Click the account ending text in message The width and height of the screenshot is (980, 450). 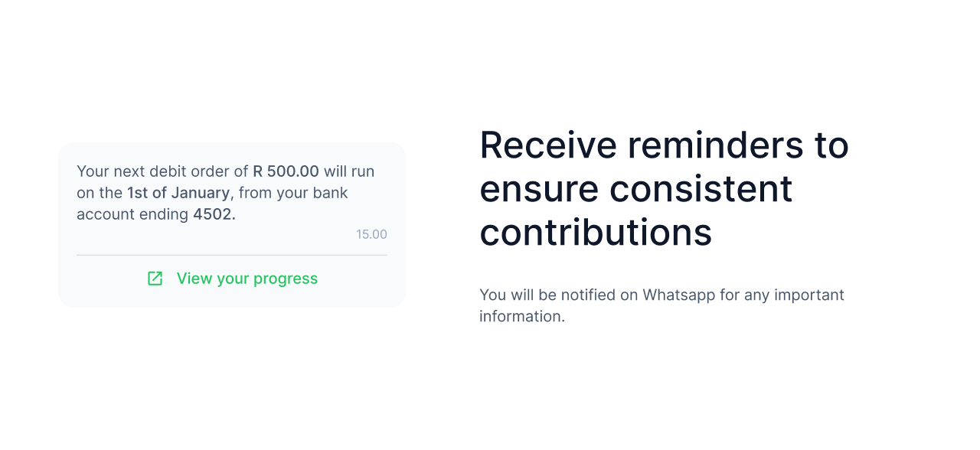pos(132,214)
